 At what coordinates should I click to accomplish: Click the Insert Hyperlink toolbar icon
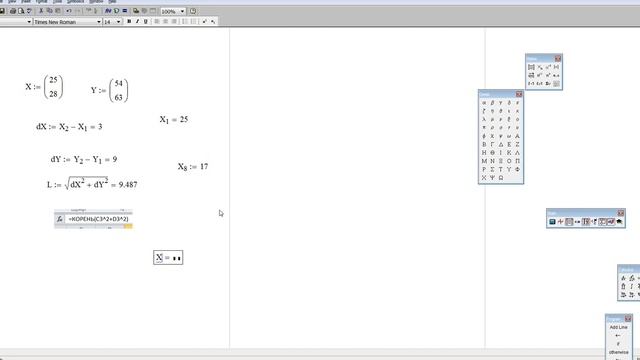pos(136,11)
